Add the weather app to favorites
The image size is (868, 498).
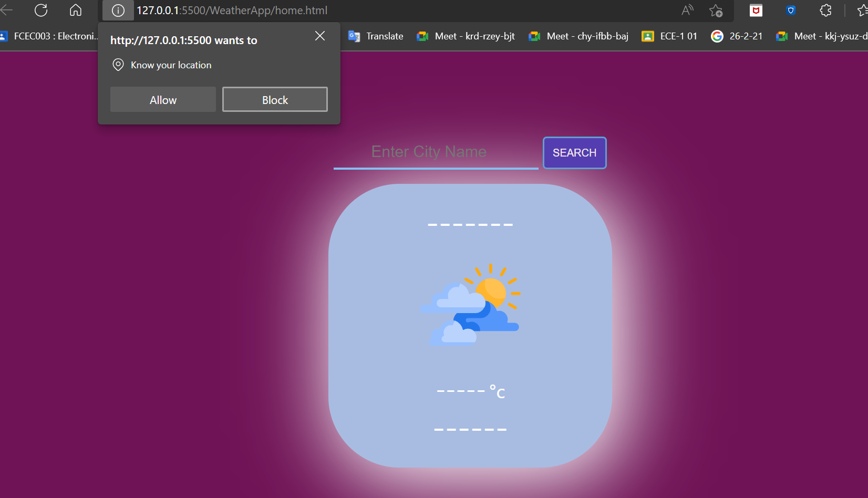pos(716,11)
